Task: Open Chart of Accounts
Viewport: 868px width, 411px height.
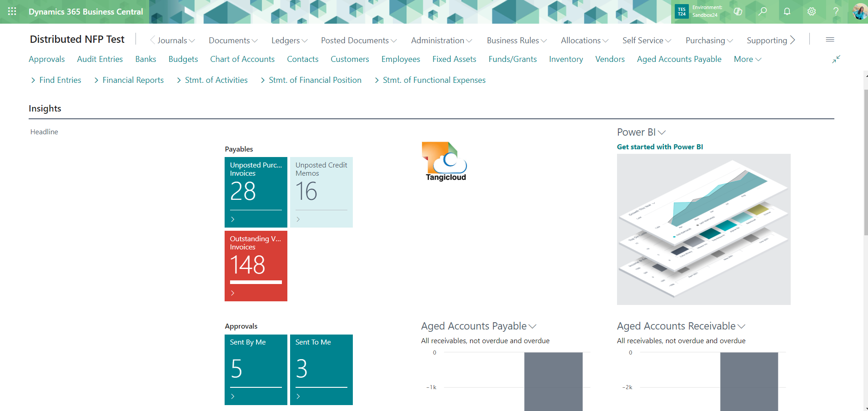Action: [x=242, y=59]
